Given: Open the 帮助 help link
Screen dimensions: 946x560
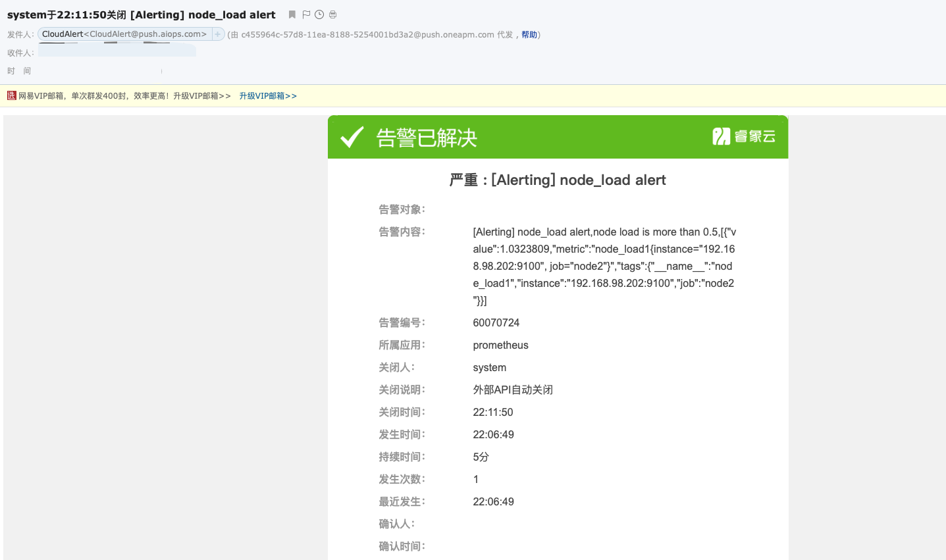Looking at the screenshot, I should click(x=529, y=35).
